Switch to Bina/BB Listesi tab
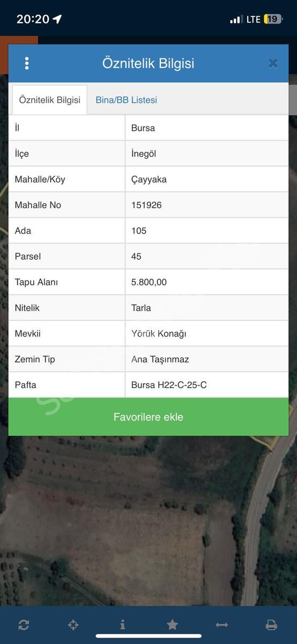The image size is (297, 644). click(127, 100)
